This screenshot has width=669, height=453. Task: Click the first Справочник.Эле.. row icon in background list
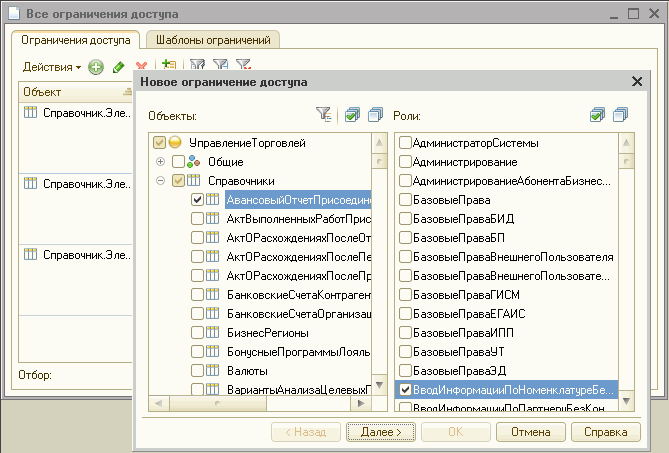click(30, 113)
